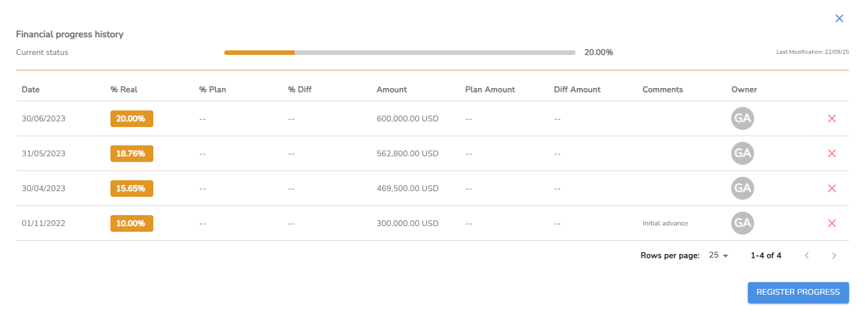Select the 20.00% real progress badge
Image resolution: width=868 pixels, height=313 pixels.
pyautogui.click(x=132, y=118)
